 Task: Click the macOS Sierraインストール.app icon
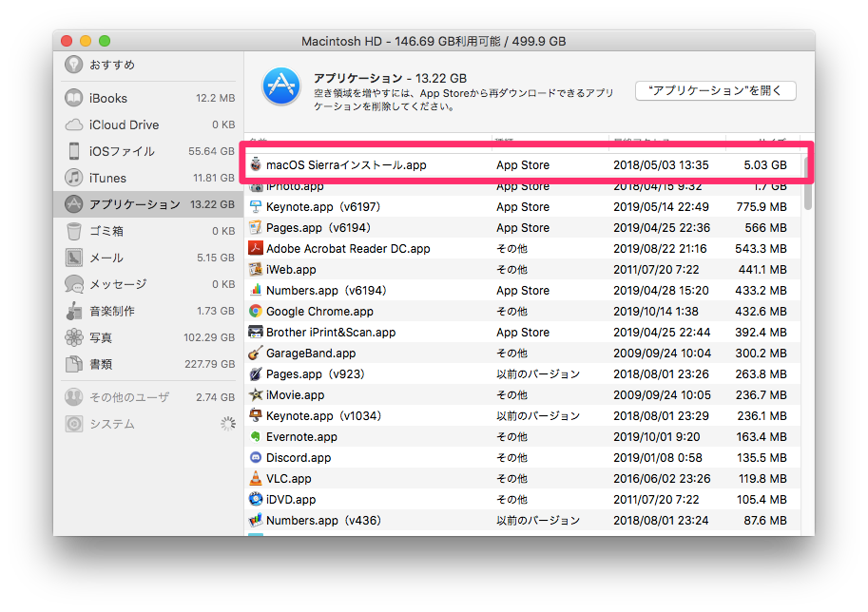coord(255,164)
